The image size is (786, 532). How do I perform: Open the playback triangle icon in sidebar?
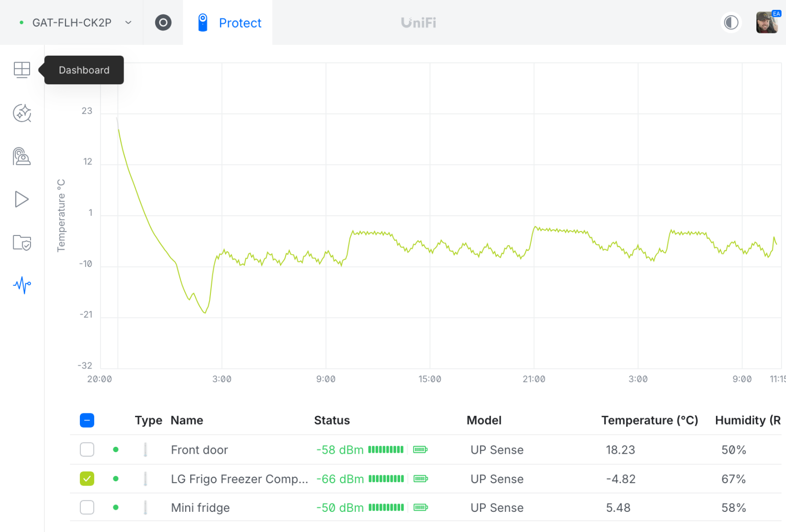click(22, 199)
